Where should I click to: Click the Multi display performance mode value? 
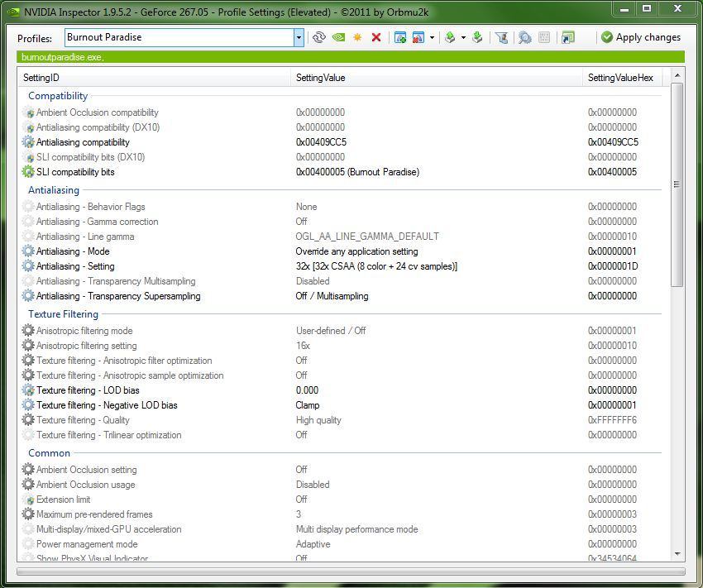coord(357,528)
